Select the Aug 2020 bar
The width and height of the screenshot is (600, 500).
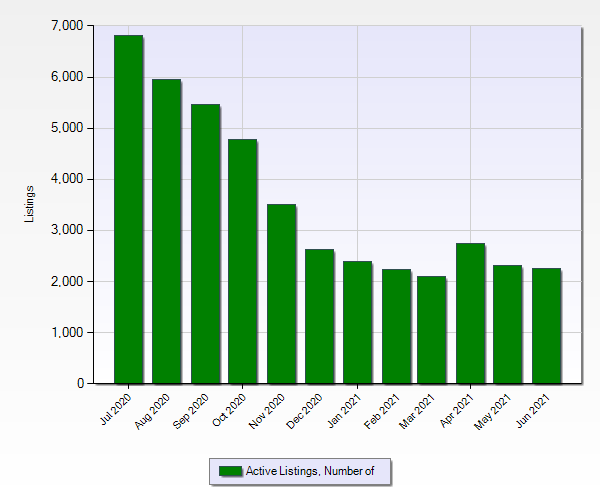166,232
